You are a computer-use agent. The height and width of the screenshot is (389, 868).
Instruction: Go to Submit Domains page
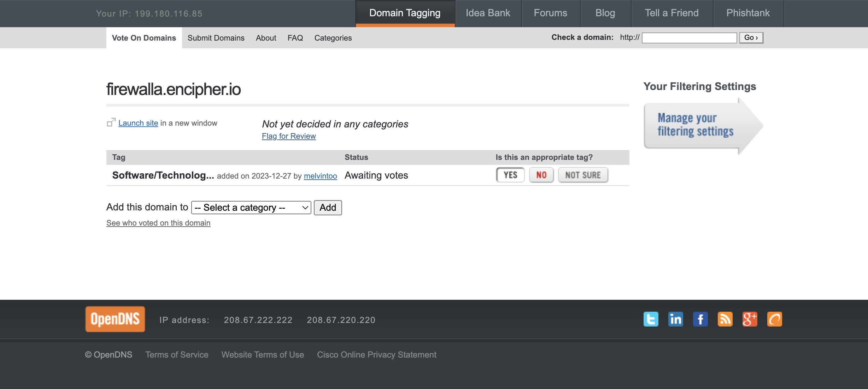tap(216, 38)
